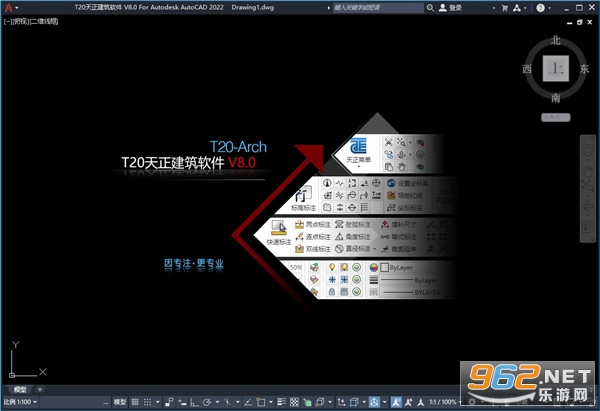This screenshot has width=600, height=411.
Task: Toggle isometric drafting in the status bar
Action: pyautogui.click(x=228, y=402)
